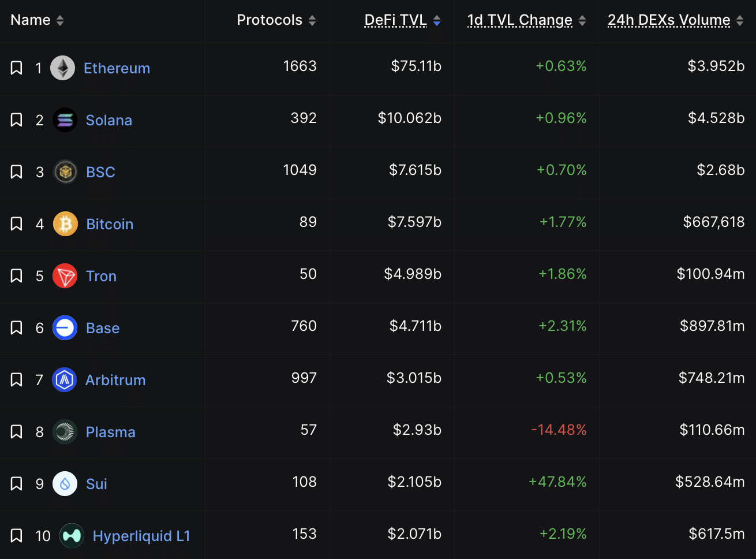756x559 pixels.
Task: Click the DeFi TVL column header
Action: pyautogui.click(x=396, y=20)
